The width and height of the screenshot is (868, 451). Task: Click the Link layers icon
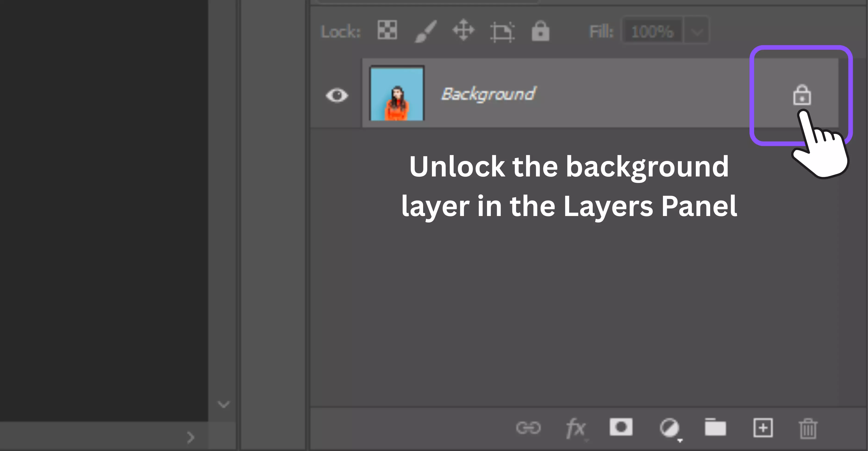click(x=528, y=428)
